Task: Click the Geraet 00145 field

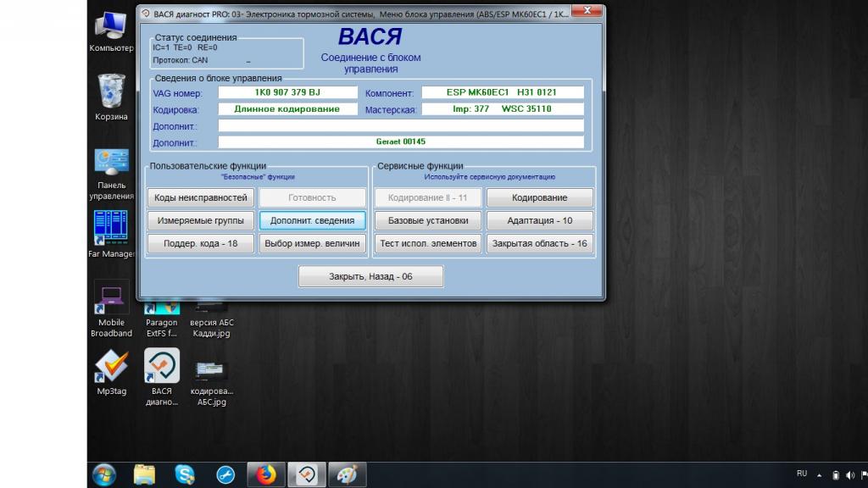Action: (x=401, y=142)
